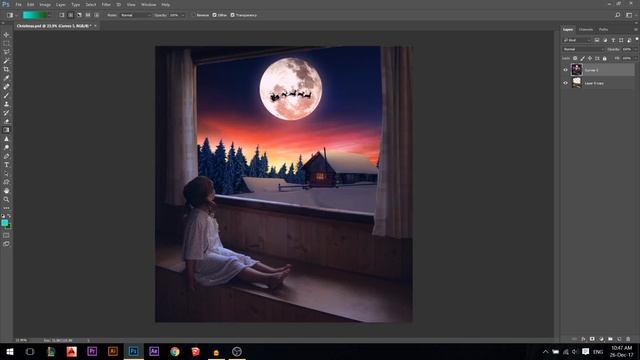
Task: Open layer filter Kind dropdown
Action: click(x=576, y=40)
